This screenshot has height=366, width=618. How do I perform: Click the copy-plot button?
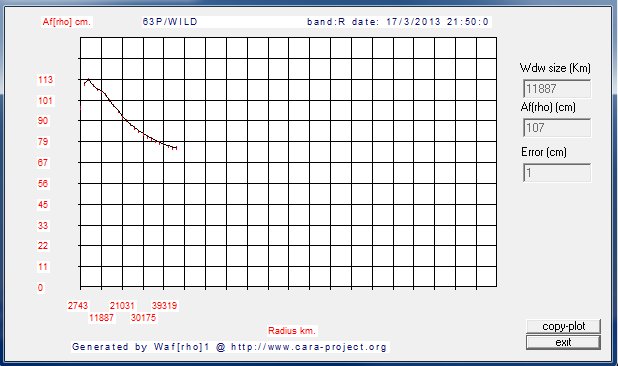[x=563, y=326]
